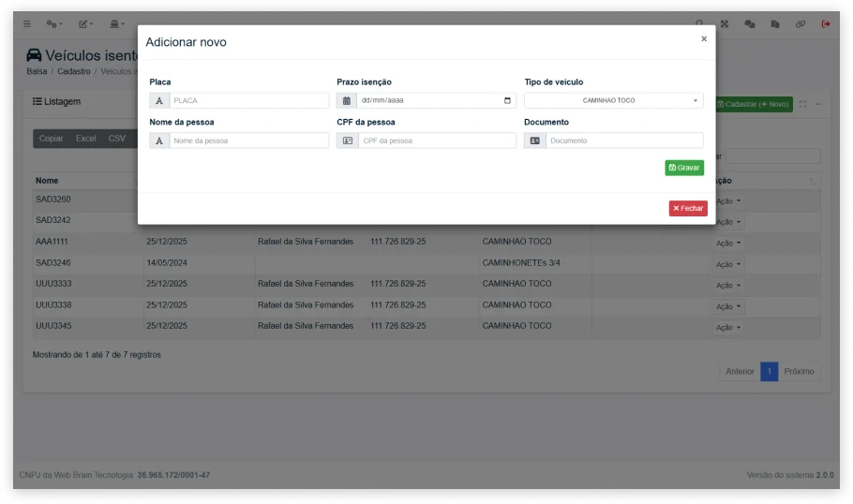The image size is (853, 504).
Task: Click the 14/05/2024 date cell
Action: click(x=167, y=262)
